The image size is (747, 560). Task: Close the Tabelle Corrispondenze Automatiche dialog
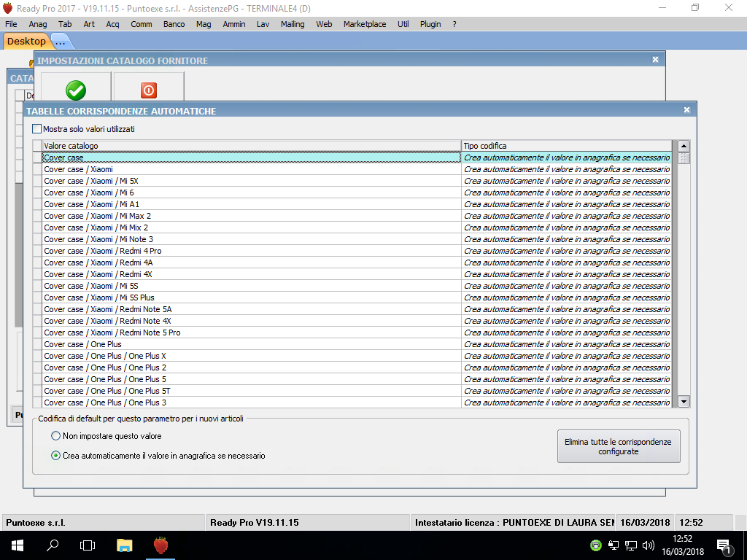click(x=686, y=110)
